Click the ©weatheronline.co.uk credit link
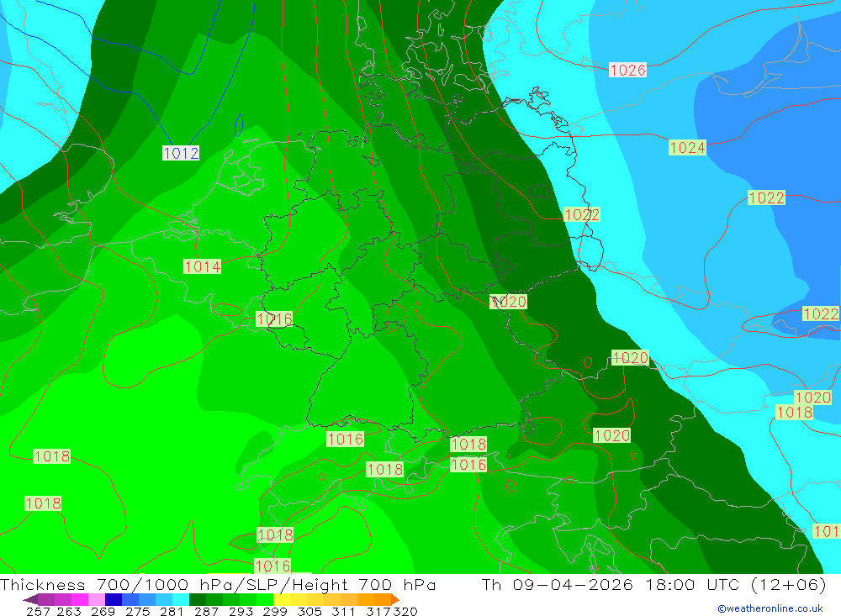Image resolution: width=841 pixels, height=616 pixels. point(770,608)
